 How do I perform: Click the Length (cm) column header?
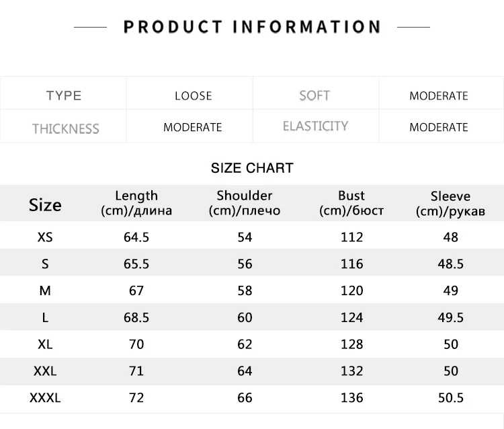tap(136, 203)
